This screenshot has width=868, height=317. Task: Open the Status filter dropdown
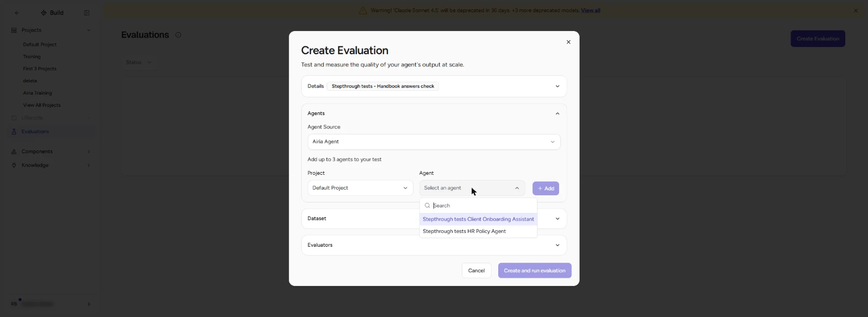coord(138,63)
